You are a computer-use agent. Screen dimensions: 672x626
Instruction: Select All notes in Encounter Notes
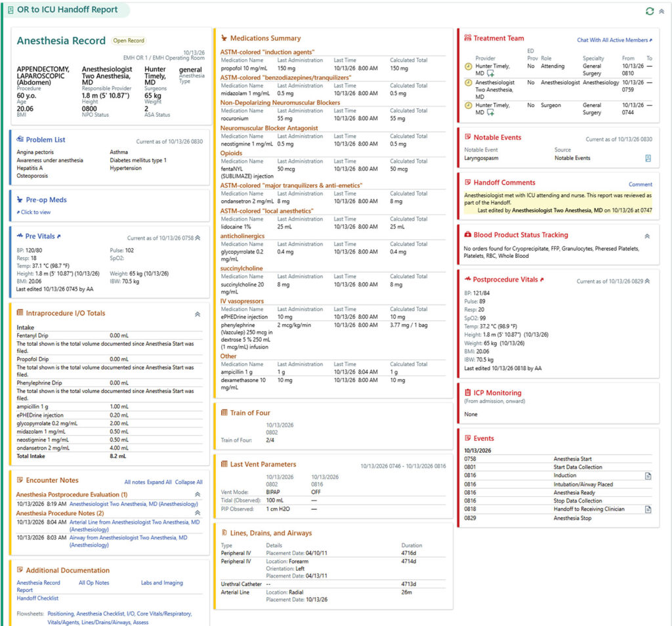point(135,482)
